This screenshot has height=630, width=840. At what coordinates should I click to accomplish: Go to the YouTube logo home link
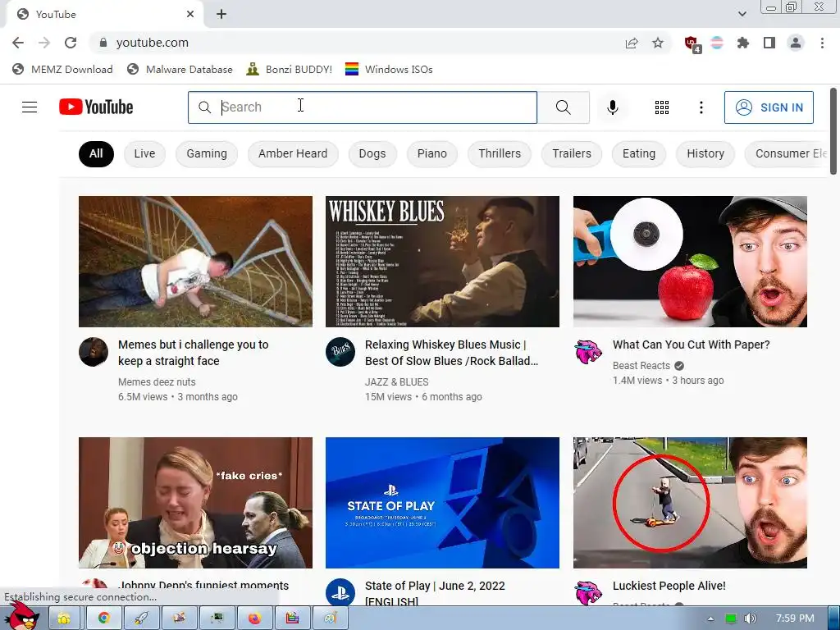(96, 107)
